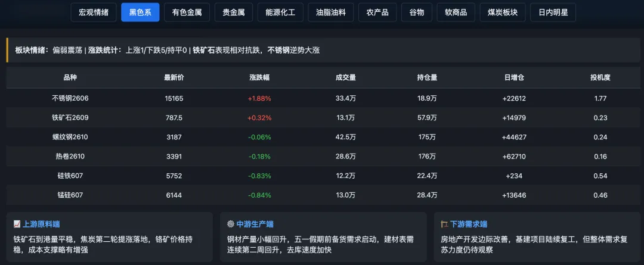Open the 煤炭板块 tab
644x265 pixels.
(503, 13)
